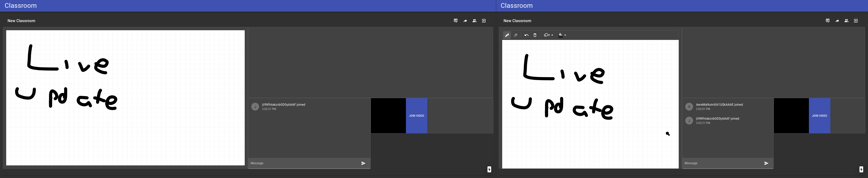The height and width of the screenshot is (178, 868).
Task: Select the eraser tool
Action: [x=516, y=35]
